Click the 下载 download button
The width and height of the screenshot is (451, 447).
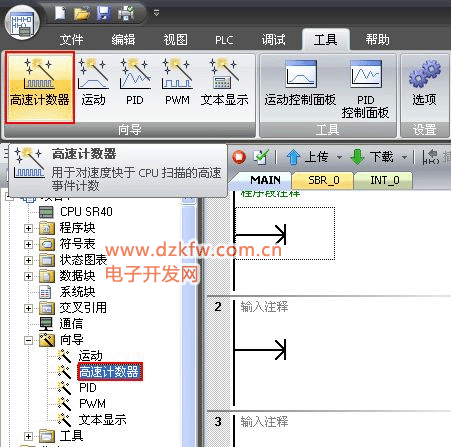pyautogui.click(x=372, y=157)
